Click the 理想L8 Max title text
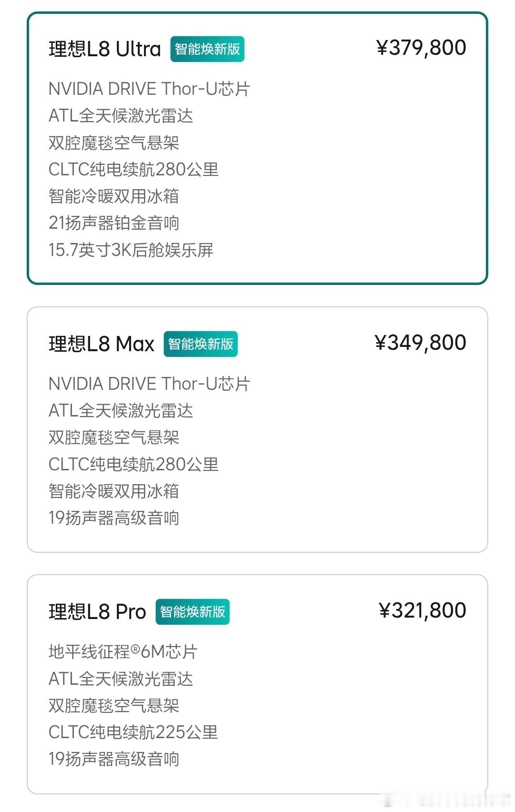Screen dimensions: 515x812 coord(102,344)
